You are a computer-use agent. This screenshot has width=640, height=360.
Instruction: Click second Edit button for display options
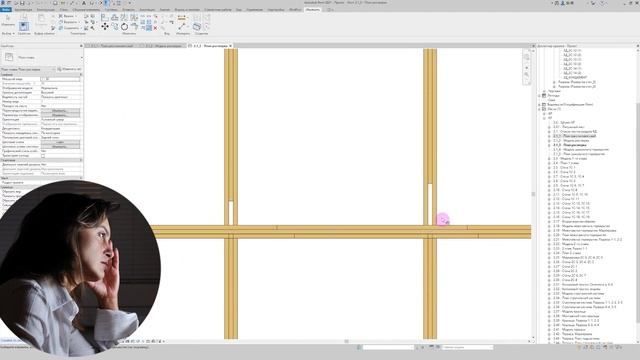point(60,115)
